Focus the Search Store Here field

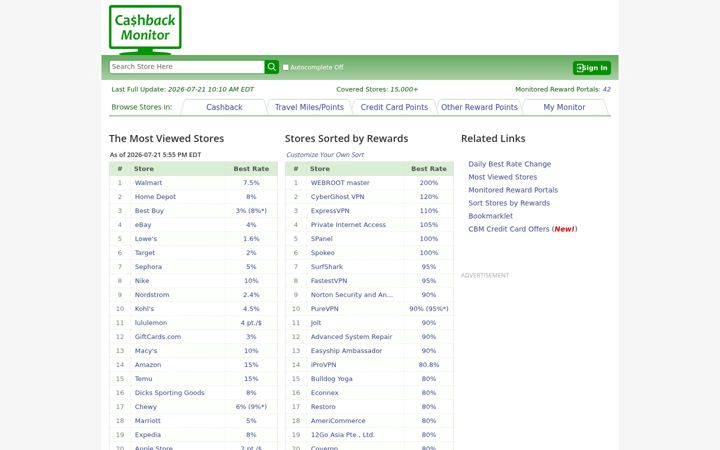tap(187, 67)
